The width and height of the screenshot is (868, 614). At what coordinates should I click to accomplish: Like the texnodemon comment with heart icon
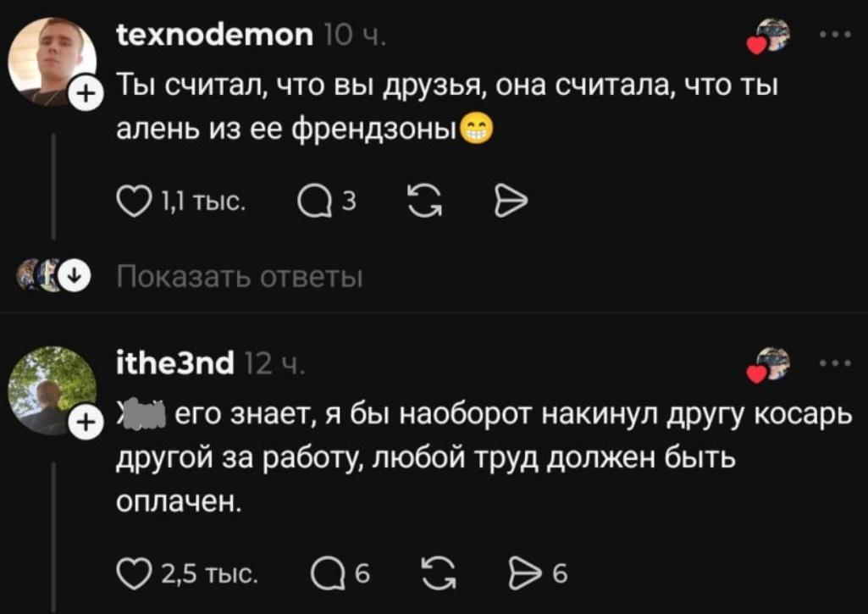(134, 202)
